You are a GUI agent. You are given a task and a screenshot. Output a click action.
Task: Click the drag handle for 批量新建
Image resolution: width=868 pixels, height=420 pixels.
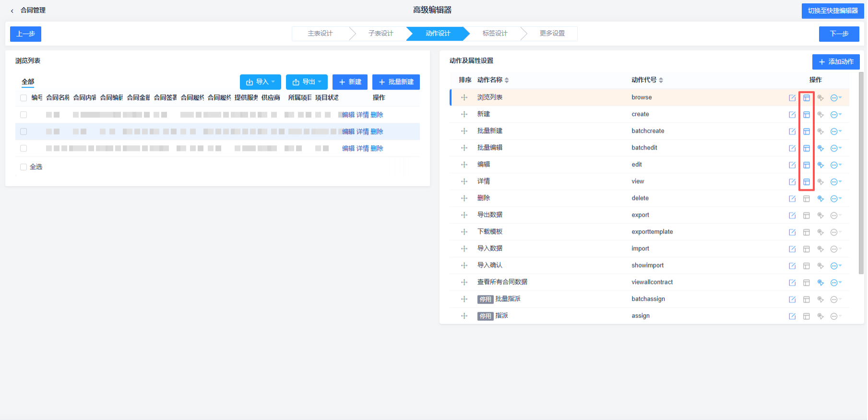[x=464, y=131]
